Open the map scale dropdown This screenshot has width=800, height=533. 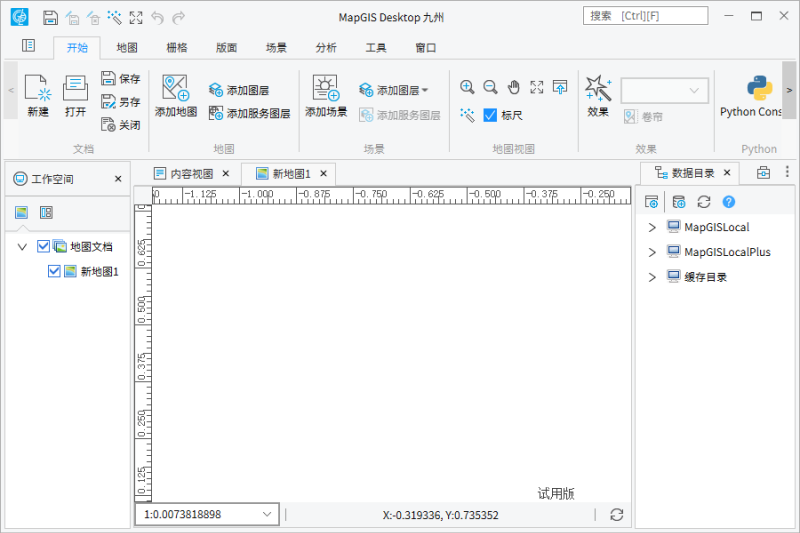click(266, 514)
